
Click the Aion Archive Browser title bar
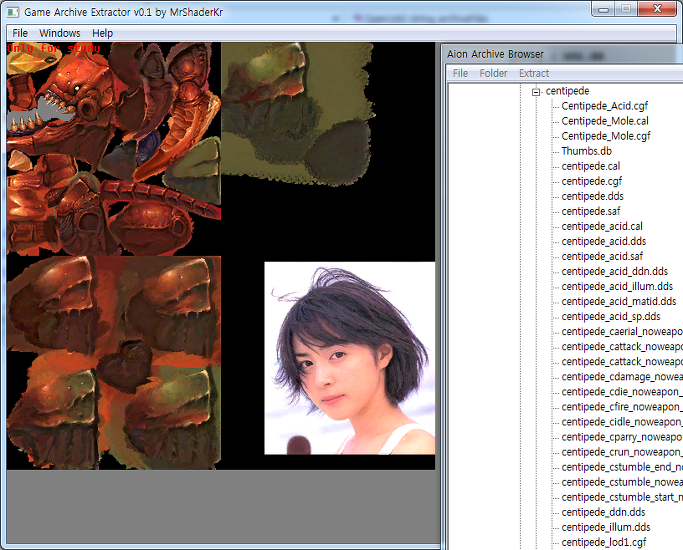[x=562, y=54]
